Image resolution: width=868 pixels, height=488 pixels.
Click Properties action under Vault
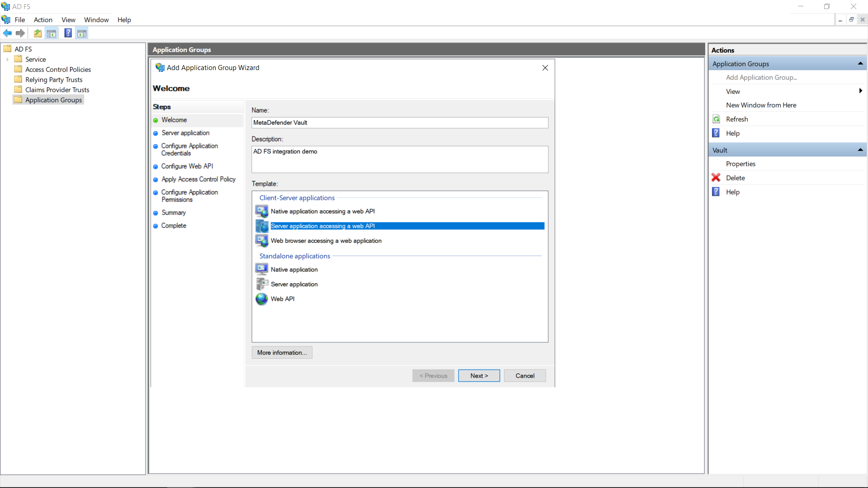[x=741, y=164]
